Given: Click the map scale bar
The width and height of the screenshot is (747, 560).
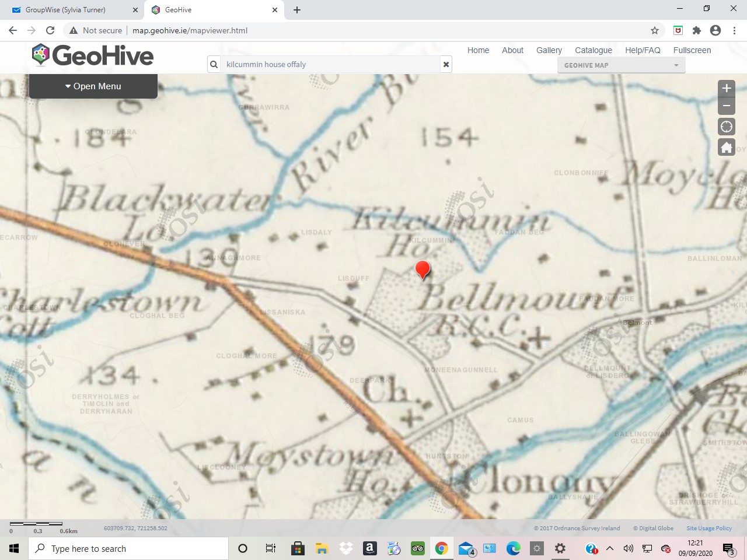Looking at the screenshot, I should click(36, 524).
